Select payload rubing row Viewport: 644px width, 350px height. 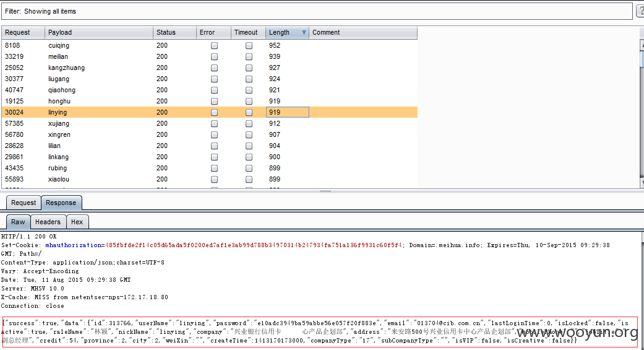[x=210, y=168]
